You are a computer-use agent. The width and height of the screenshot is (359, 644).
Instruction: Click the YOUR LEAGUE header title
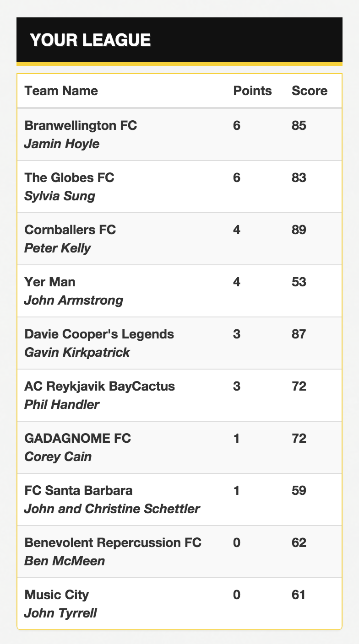pos(90,40)
